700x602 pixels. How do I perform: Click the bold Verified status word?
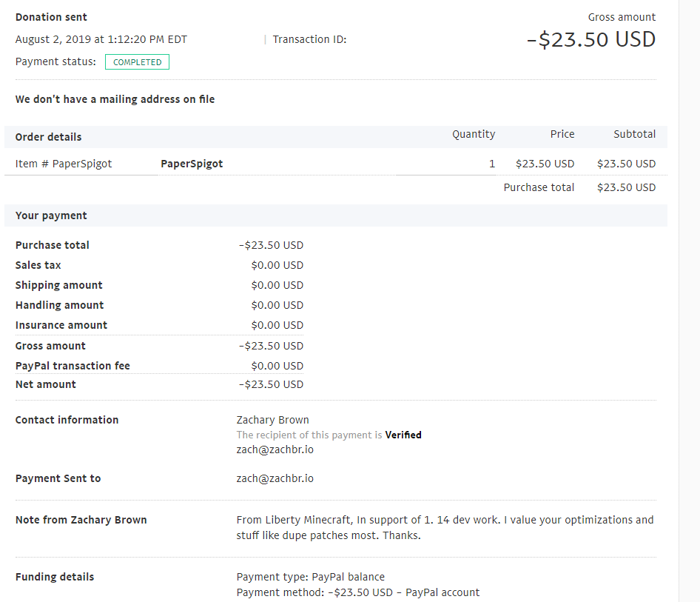(x=403, y=435)
